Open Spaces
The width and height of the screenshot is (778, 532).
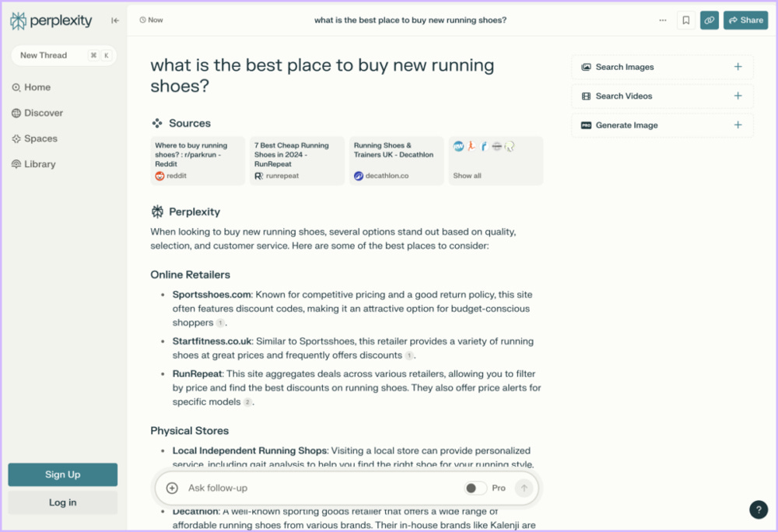(x=35, y=138)
